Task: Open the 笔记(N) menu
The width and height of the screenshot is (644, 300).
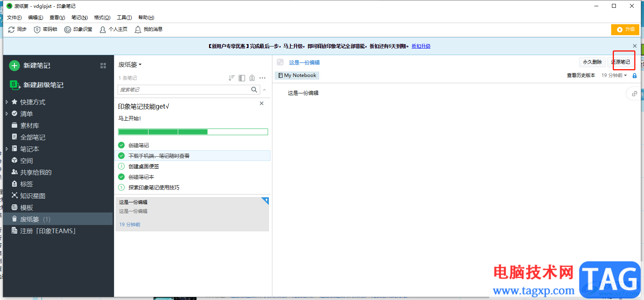Action: point(80,18)
